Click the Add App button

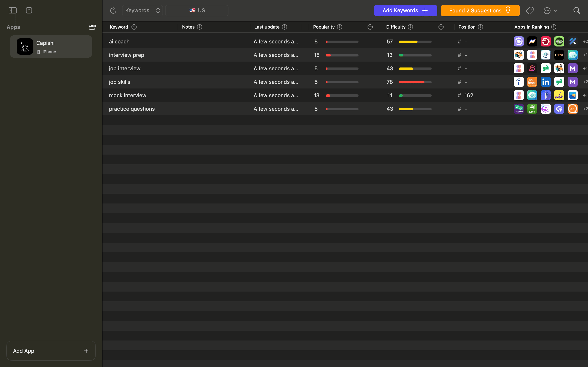click(x=51, y=350)
